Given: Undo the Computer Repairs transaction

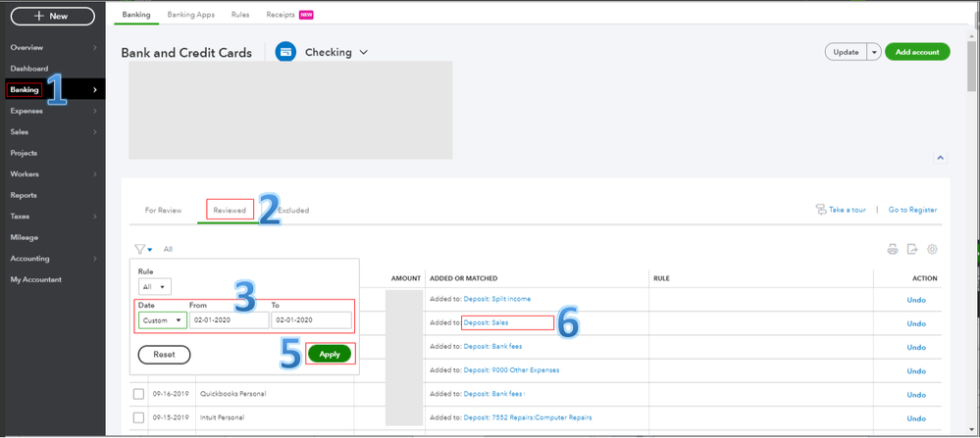Looking at the screenshot, I should click(x=916, y=418).
